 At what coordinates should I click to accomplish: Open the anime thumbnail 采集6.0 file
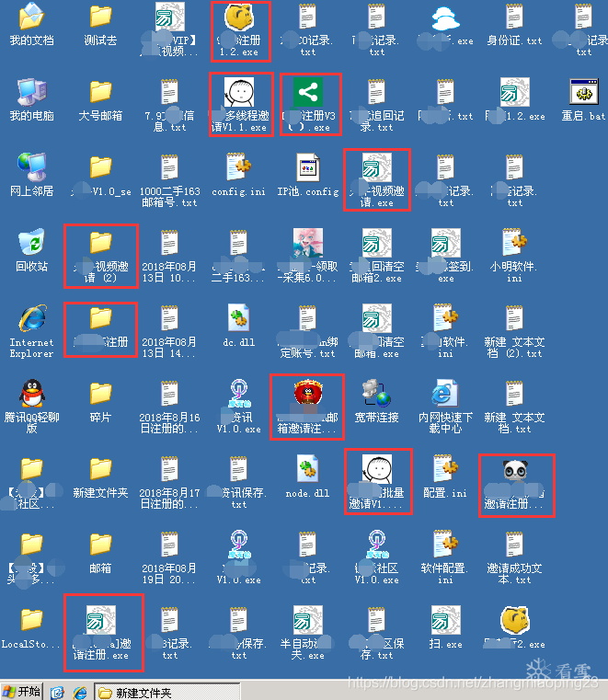coord(307,257)
